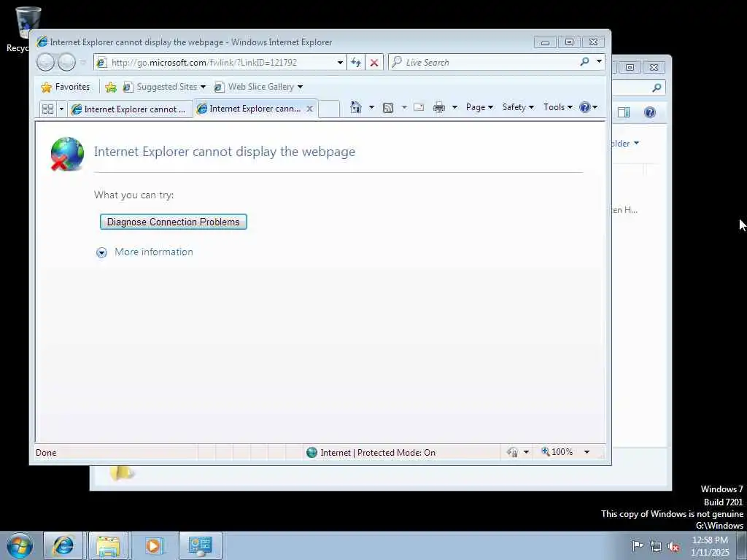The width and height of the screenshot is (747, 560).
Task: Refresh the page with the Refresh icon
Action: click(x=356, y=63)
